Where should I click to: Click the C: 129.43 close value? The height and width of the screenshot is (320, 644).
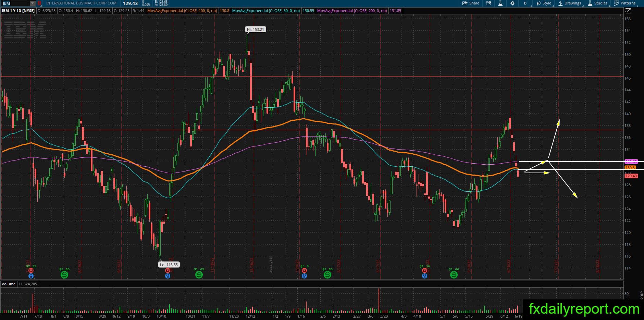point(122,11)
